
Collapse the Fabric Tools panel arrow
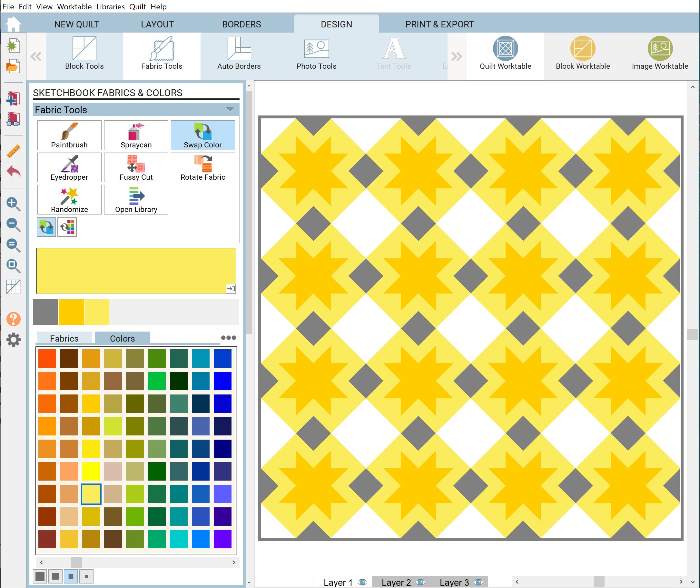(x=230, y=109)
